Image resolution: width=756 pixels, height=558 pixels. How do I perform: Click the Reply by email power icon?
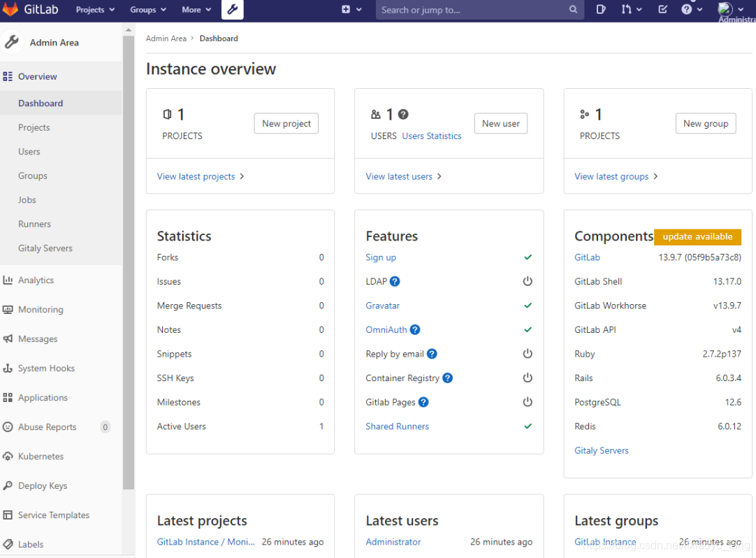click(x=528, y=353)
